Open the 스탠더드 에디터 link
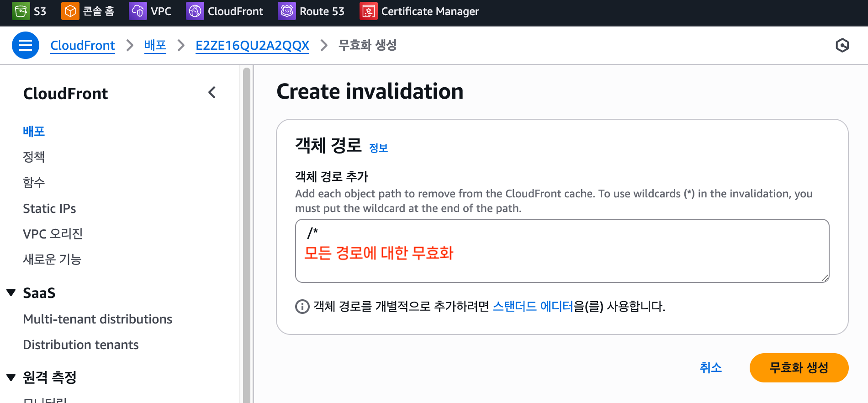 pos(533,306)
